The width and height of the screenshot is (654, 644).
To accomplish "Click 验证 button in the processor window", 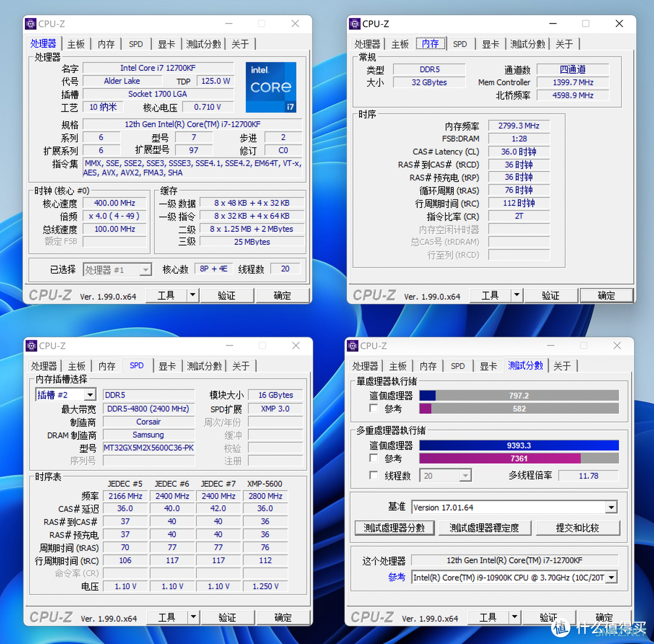I will (226, 295).
